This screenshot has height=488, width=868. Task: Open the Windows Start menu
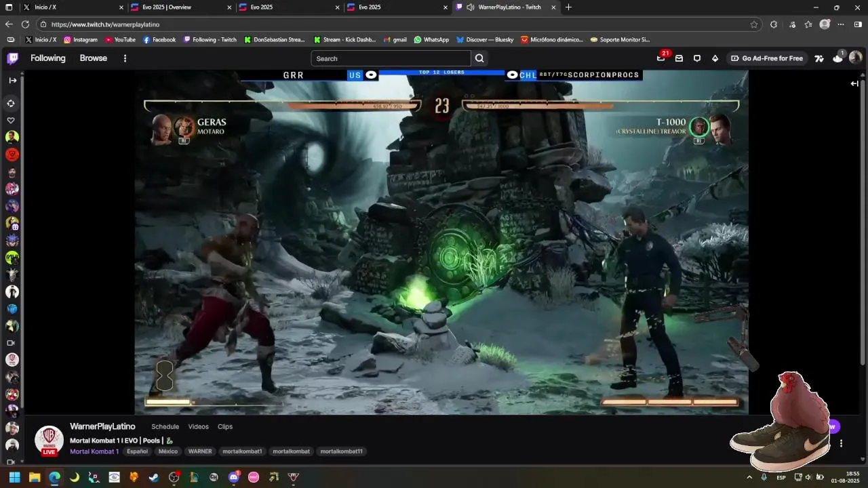click(14, 477)
